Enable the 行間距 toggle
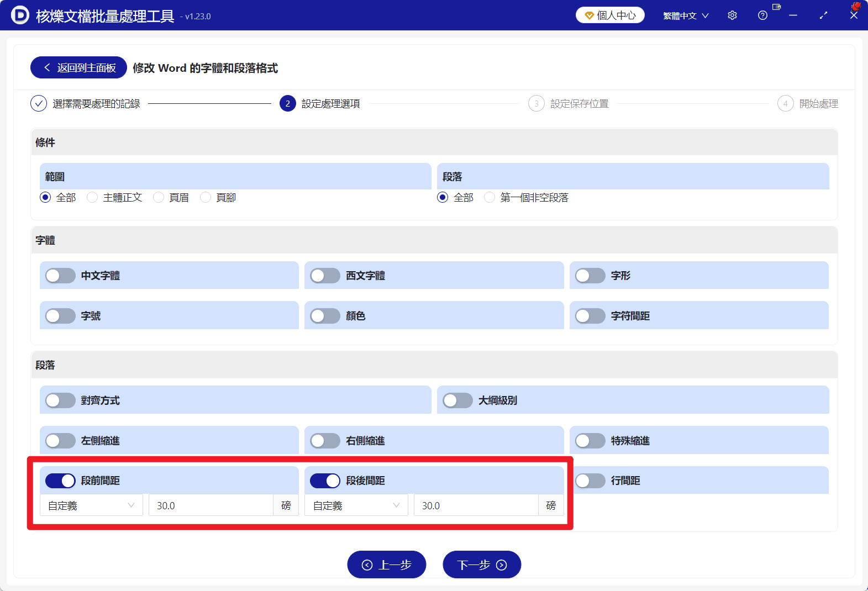The height and width of the screenshot is (591, 868). (x=590, y=481)
